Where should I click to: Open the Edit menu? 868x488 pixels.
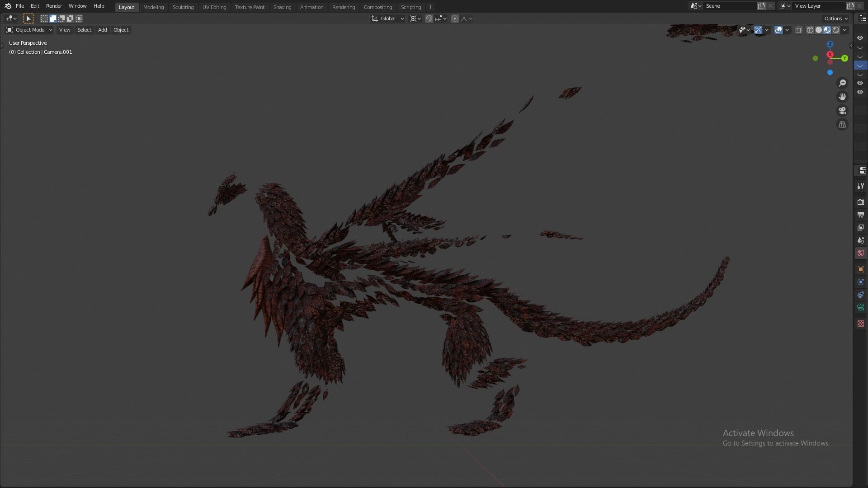point(35,6)
